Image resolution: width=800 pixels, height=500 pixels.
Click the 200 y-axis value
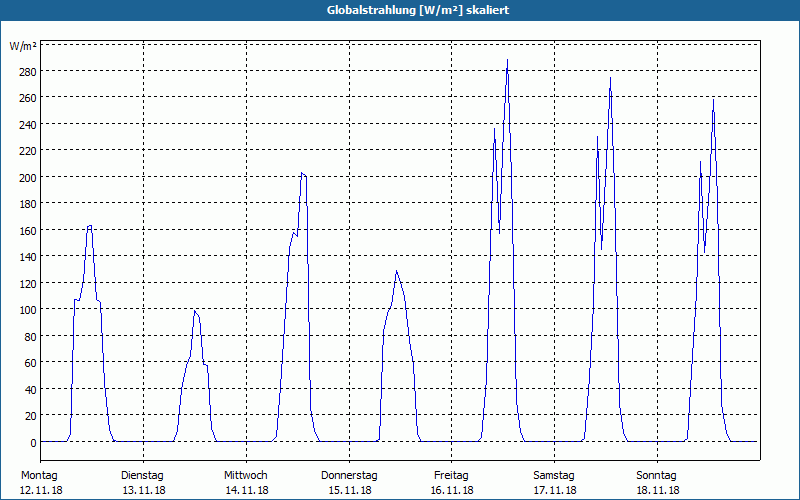[28, 178]
